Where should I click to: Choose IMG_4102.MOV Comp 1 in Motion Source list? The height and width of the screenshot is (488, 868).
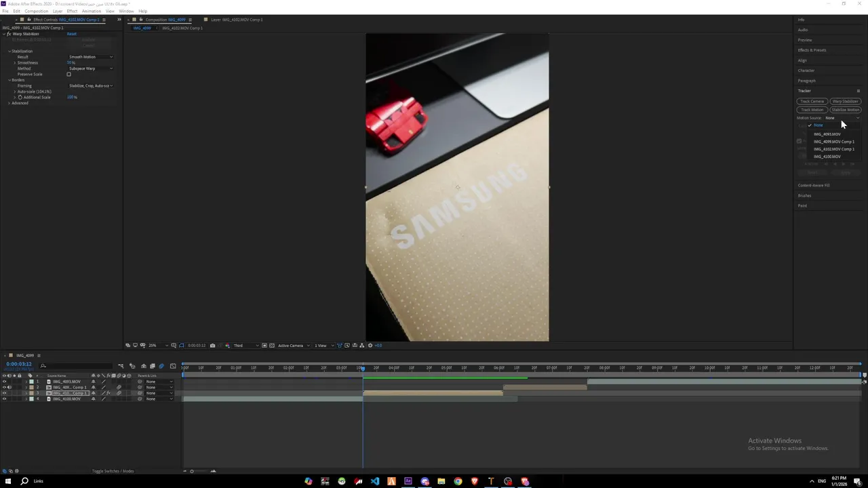click(833, 149)
